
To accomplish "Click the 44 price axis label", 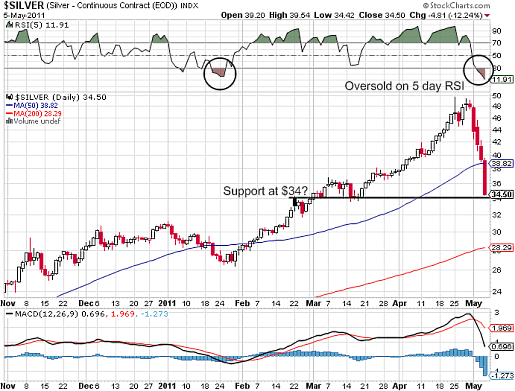I will tap(497, 130).
